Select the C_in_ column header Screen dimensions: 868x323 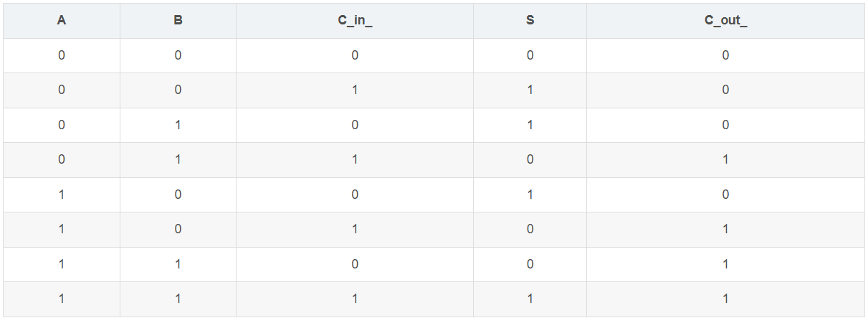[355, 21]
